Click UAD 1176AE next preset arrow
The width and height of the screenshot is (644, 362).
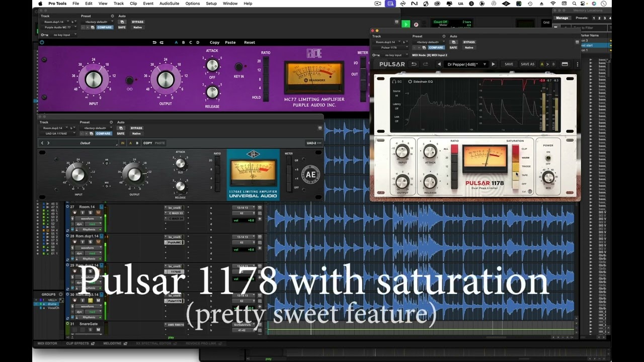click(x=48, y=143)
